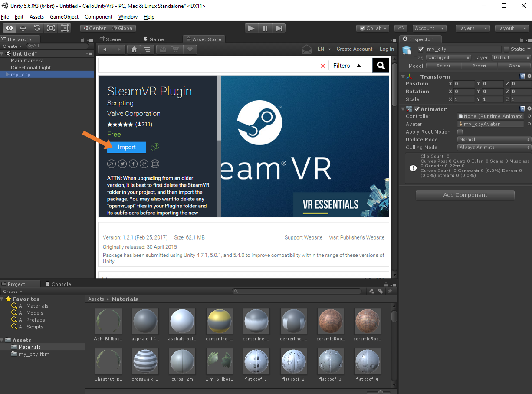Collapse the Transform component section
Image resolution: width=532 pixels, height=394 pixels.
403,76
